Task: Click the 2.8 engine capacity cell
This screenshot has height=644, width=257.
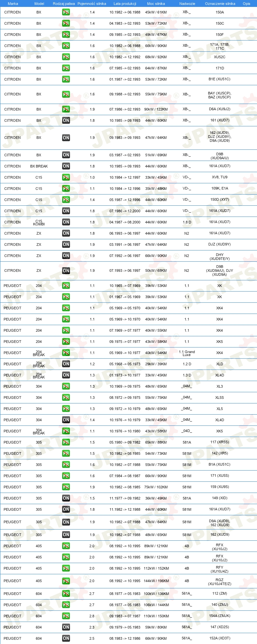Action: tap(92, 616)
